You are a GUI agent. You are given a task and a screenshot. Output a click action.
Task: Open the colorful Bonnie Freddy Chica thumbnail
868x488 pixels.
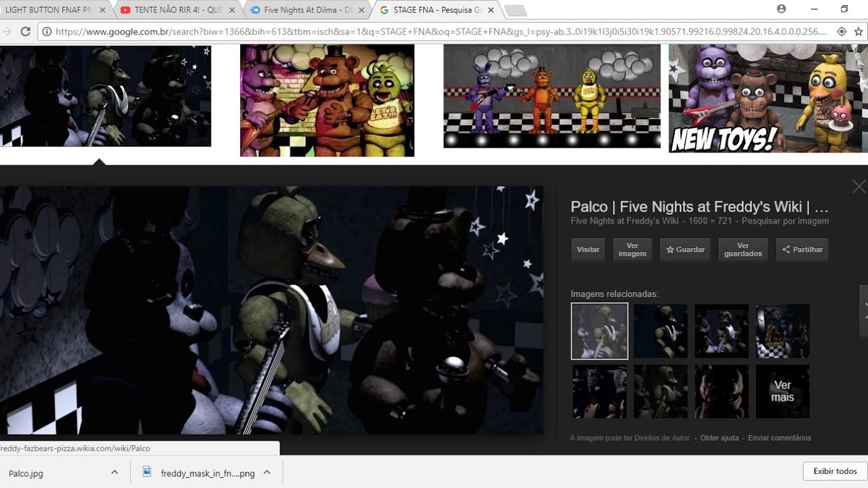(327, 100)
